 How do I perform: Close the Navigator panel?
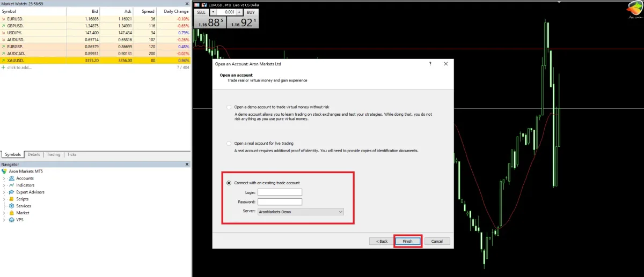pyautogui.click(x=187, y=164)
